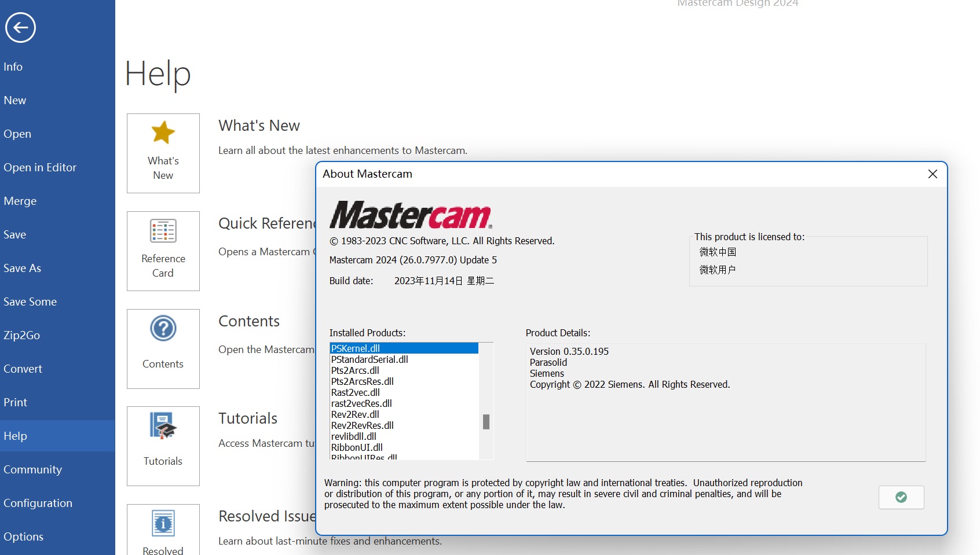Open Options from the backstage sidebar
This screenshot has width=980, height=555.
(58, 536)
